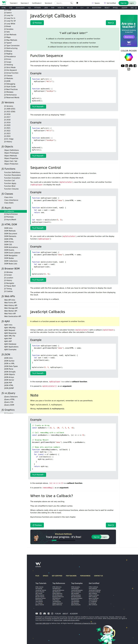Open JS Callbacks in the left menu
The height and width of the screenshot is (644, 138).
[13, 211]
